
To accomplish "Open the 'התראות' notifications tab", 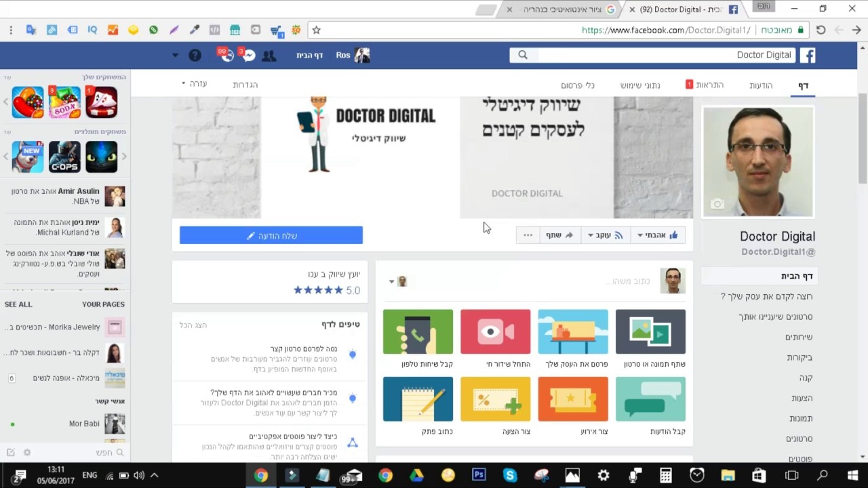I will [705, 85].
